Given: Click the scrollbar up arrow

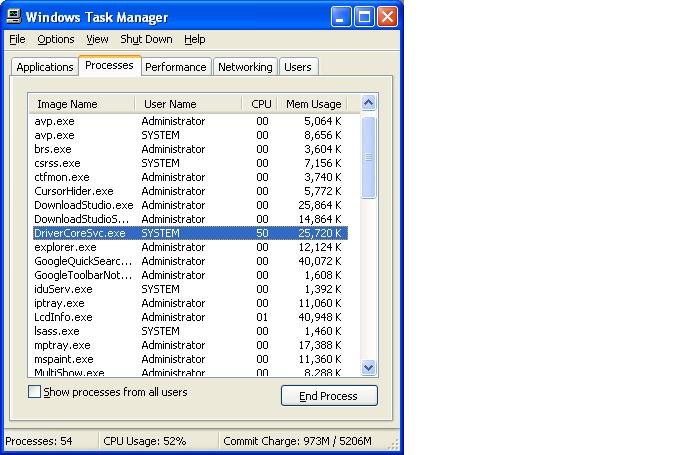Looking at the screenshot, I should [369, 103].
